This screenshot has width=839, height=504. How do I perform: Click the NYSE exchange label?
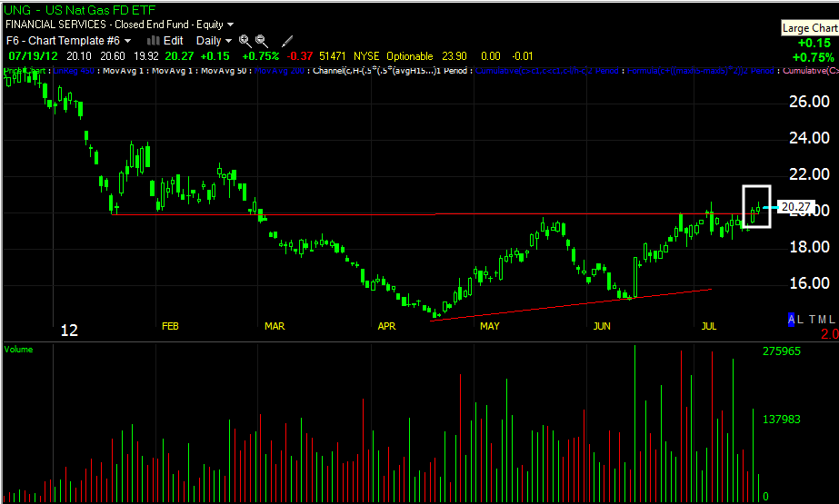(x=366, y=56)
